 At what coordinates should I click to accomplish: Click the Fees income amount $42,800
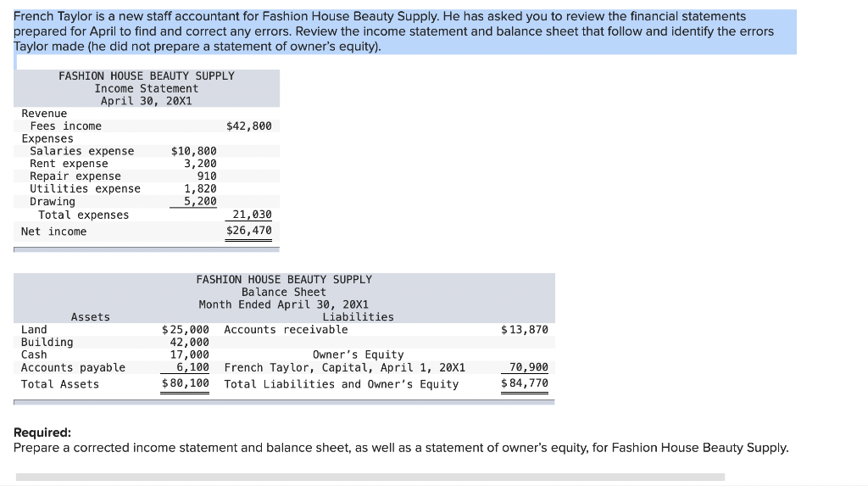(249, 126)
